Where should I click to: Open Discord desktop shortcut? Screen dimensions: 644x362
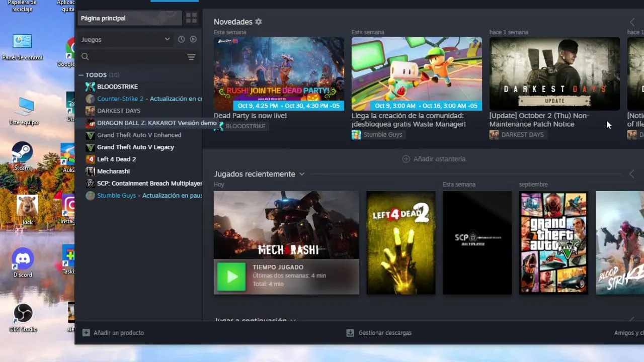click(22, 263)
